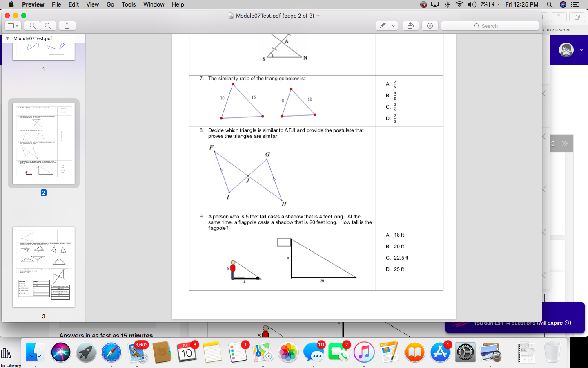Screen dimensions: 588x368
Task: Open the Markup pencil dropdown chevron
Action: (393, 25)
